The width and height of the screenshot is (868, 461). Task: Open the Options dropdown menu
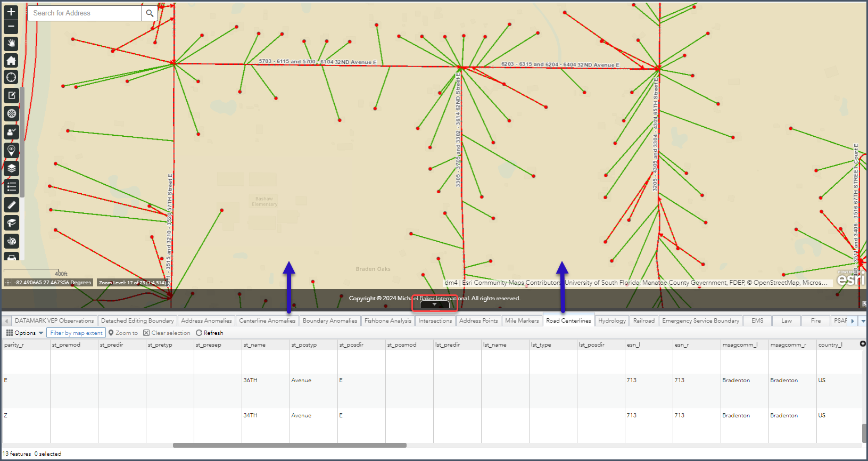(24, 333)
